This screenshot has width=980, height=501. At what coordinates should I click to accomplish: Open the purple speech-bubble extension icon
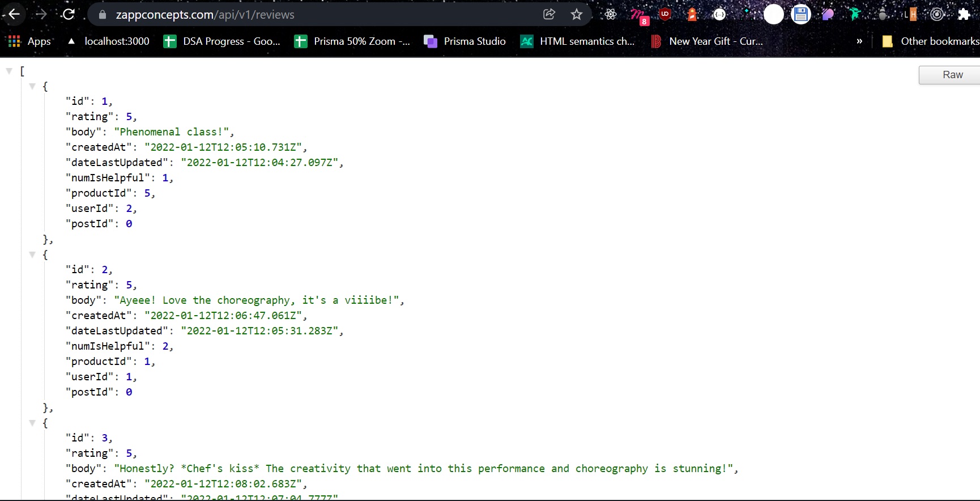[x=828, y=14]
